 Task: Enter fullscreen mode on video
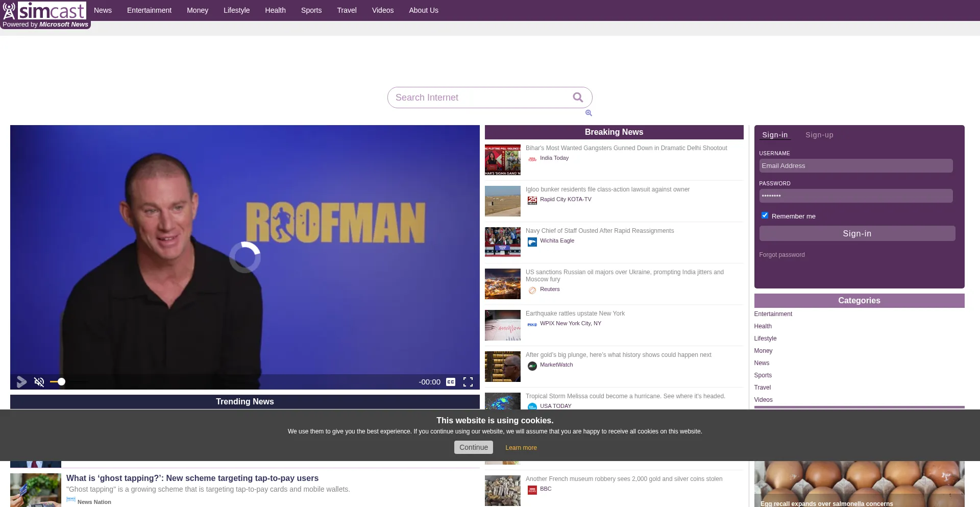pyautogui.click(x=468, y=382)
